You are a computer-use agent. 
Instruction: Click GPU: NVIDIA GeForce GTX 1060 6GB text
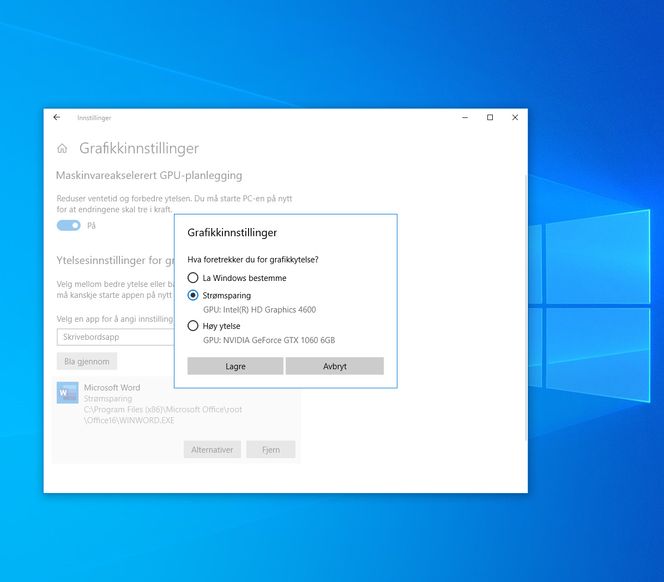tap(269, 340)
